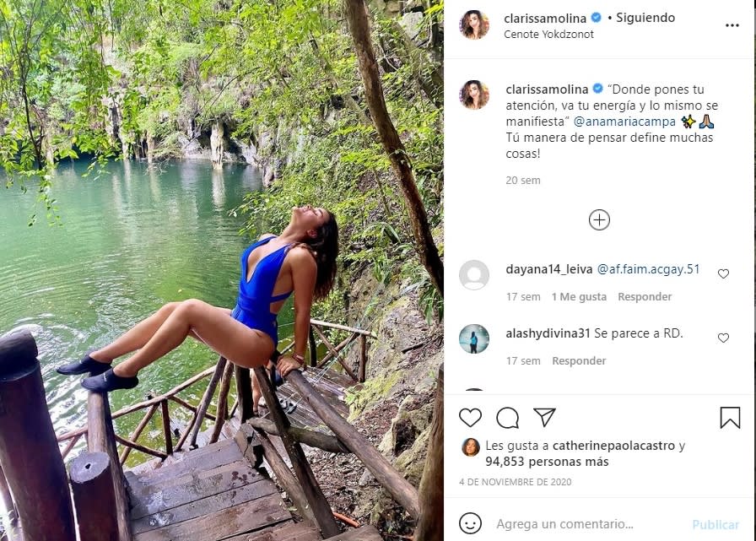Viewport: 756px width, 541px height.
Task: Load more comments with plus button
Action: tap(599, 219)
